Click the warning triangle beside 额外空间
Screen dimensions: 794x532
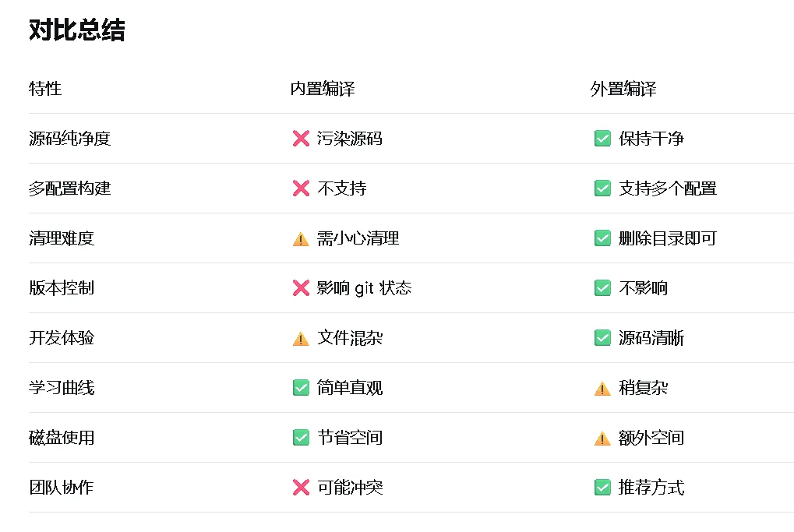(602, 439)
